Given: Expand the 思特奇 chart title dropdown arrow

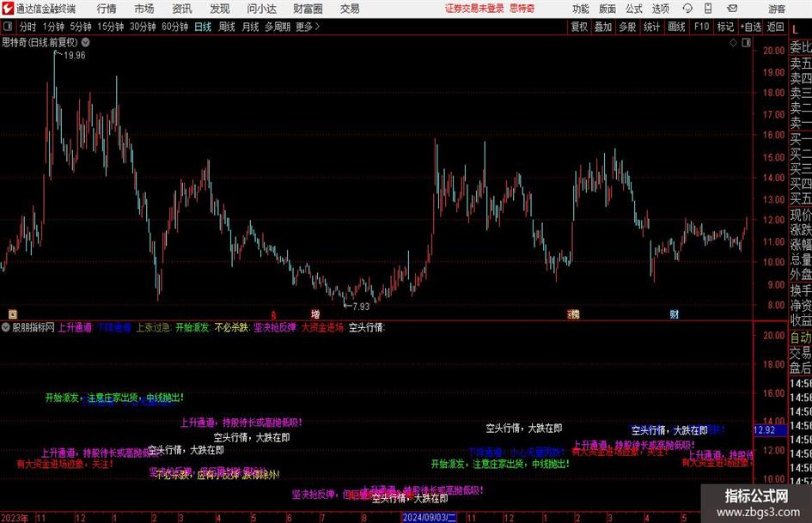Looking at the screenshot, I should (x=85, y=42).
